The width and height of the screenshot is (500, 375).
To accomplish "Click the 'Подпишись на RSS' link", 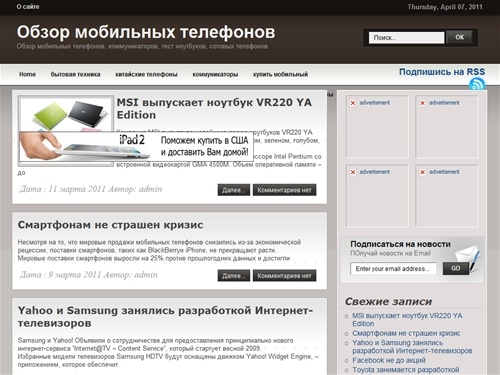I will (x=442, y=72).
